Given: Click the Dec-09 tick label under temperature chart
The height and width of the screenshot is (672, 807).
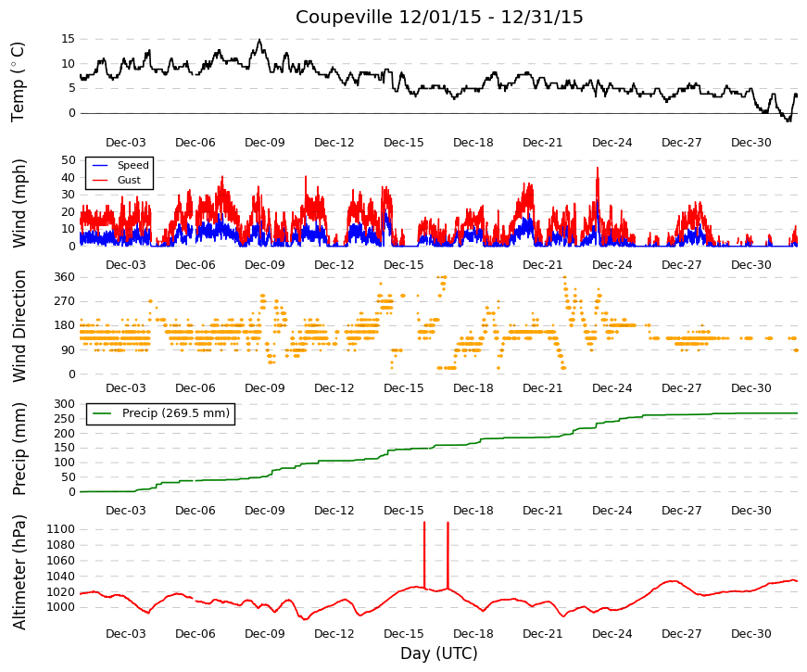Looking at the screenshot, I should (x=265, y=143).
